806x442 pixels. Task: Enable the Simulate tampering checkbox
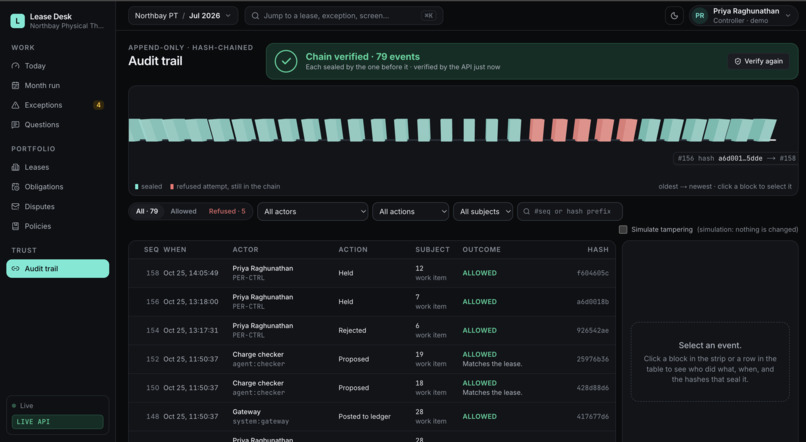click(623, 229)
